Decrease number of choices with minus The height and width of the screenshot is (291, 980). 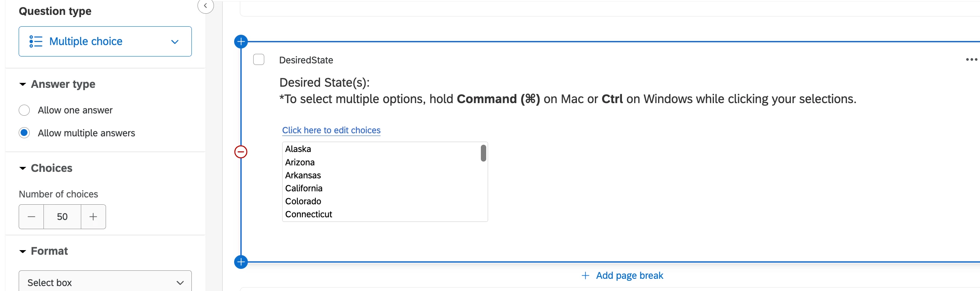(x=32, y=217)
